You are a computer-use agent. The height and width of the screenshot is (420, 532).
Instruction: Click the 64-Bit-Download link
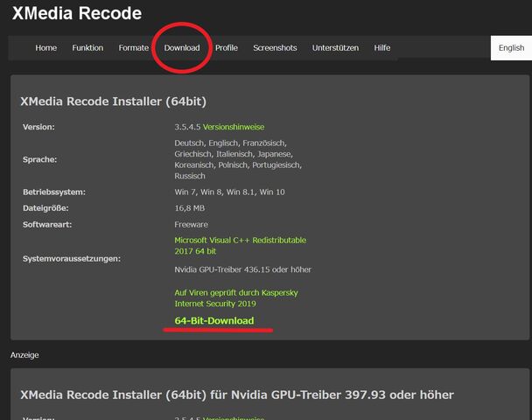(x=214, y=320)
